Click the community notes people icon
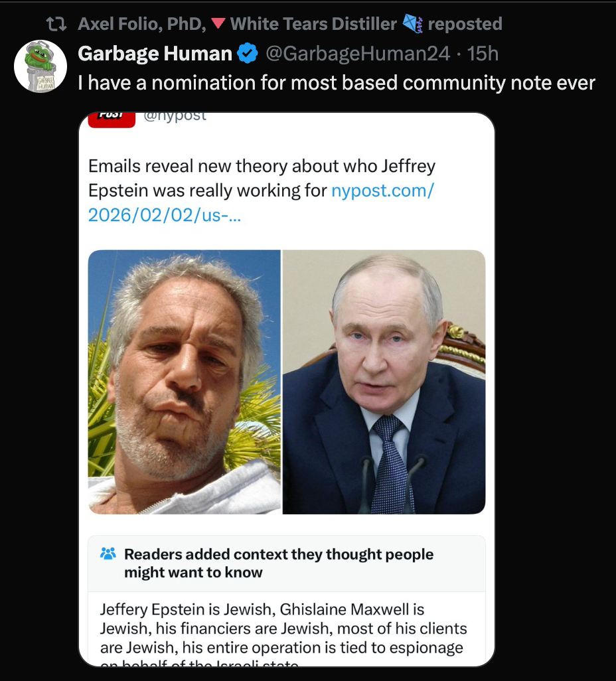The image size is (616, 681). coord(108,554)
